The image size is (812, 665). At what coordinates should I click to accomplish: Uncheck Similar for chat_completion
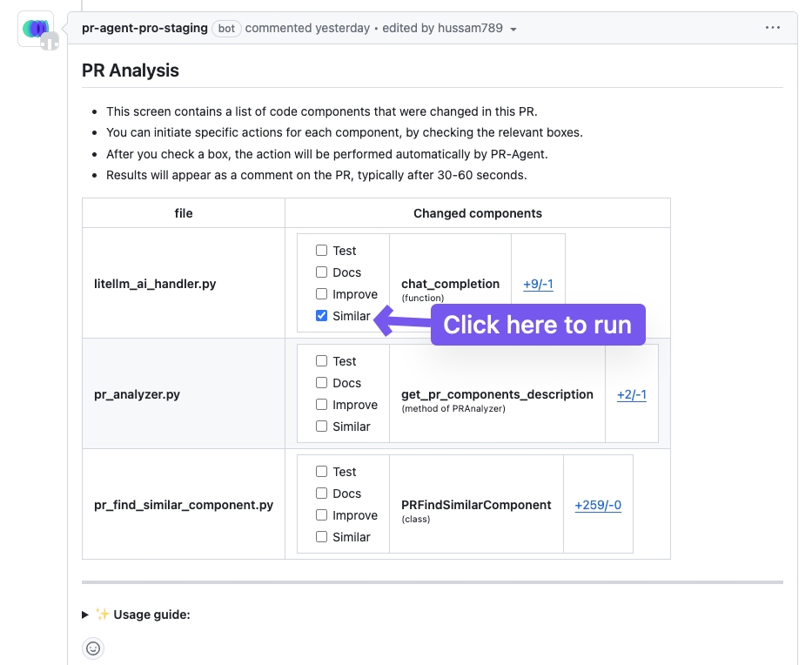click(322, 316)
